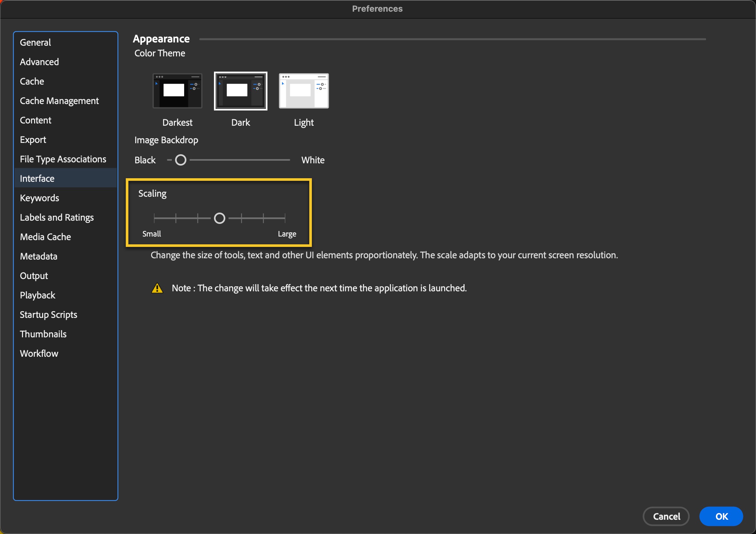Switch to the Metadata preferences
756x534 pixels.
tap(39, 256)
